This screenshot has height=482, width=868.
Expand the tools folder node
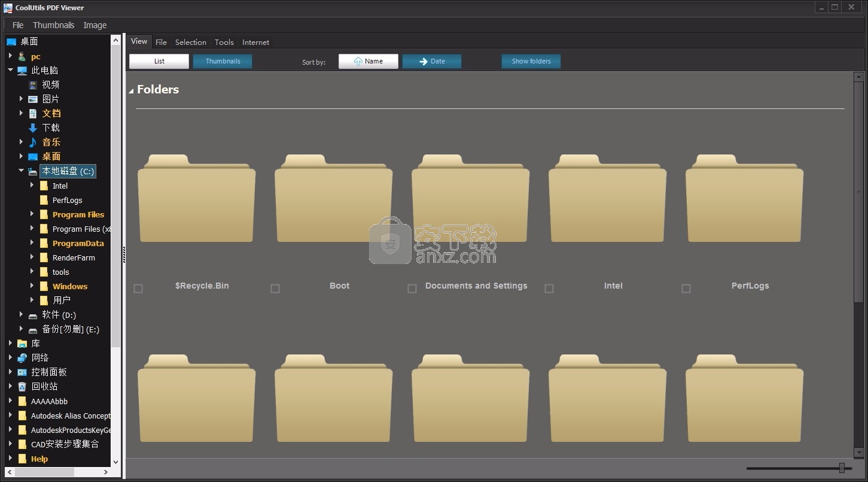pos(32,271)
